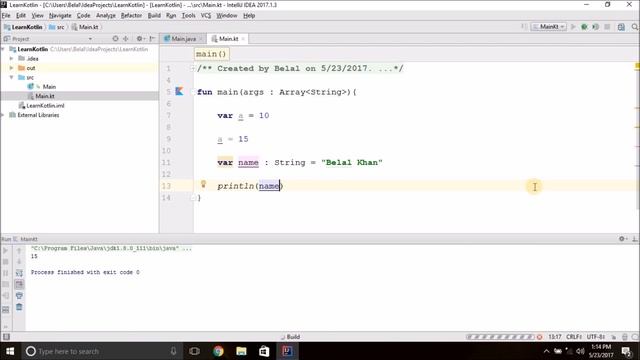The width and height of the screenshot is (640, 360).
Task: Run MainKt with the toolbar play button
Action: point(573,27)
